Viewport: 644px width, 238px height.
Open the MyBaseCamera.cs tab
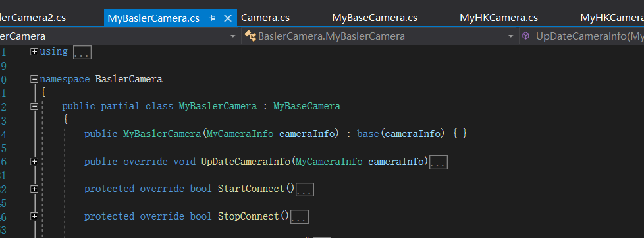[x=375, y=18]
